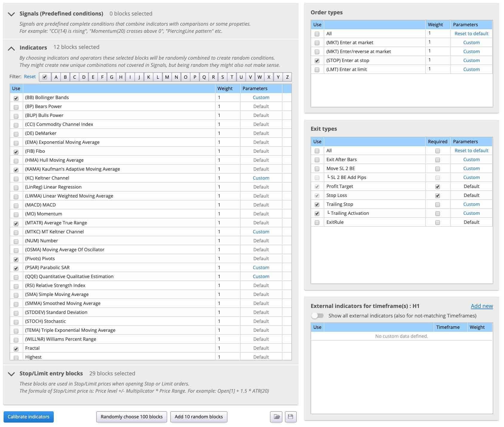Image resolution: width=504 pixels, height=427 pixels.
Task: Open Custom parameters for QQE indicator
Action: (261, 277)
